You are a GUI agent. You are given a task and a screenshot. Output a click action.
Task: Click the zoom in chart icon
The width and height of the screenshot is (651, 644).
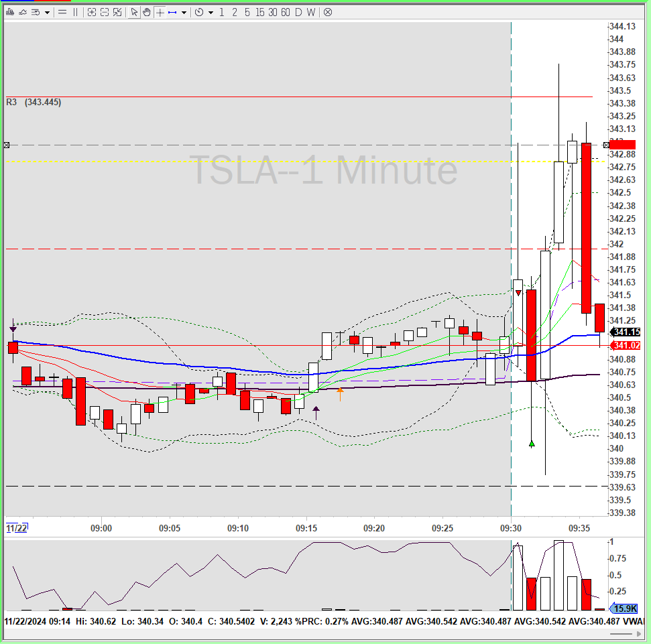point(92,13)
